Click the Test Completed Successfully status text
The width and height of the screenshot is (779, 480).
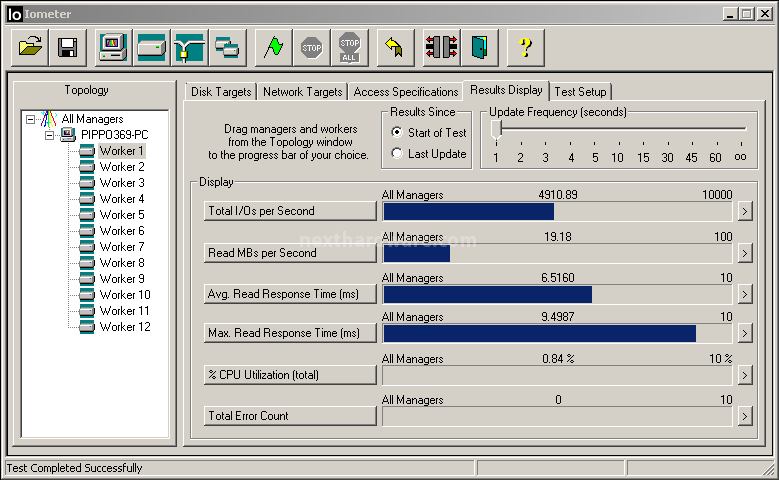point(74,468)
